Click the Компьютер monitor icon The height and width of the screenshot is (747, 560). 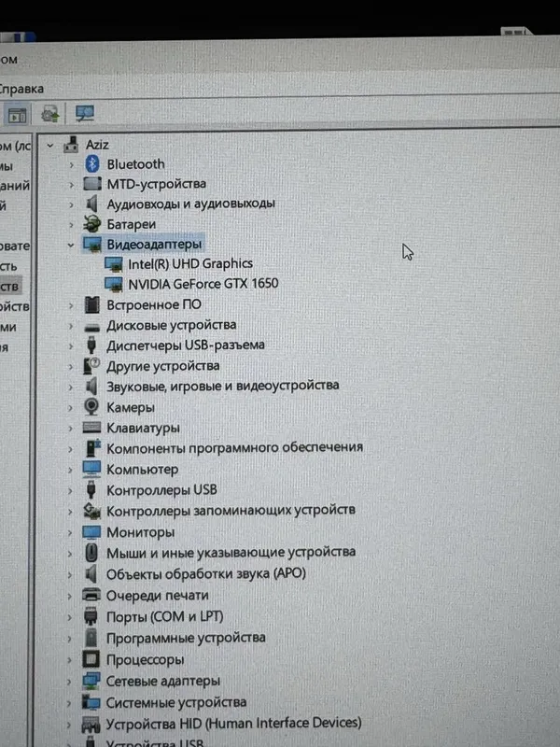pos(91,469)
